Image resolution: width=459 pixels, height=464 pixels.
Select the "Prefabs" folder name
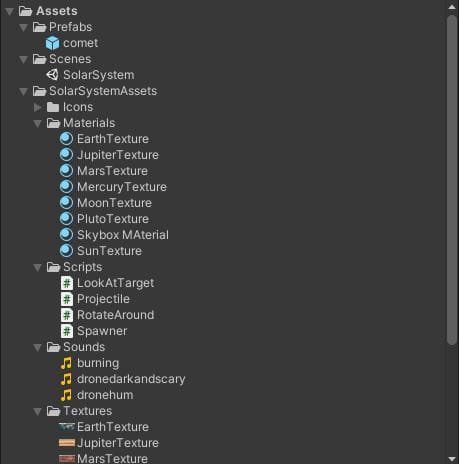(70, 27)
